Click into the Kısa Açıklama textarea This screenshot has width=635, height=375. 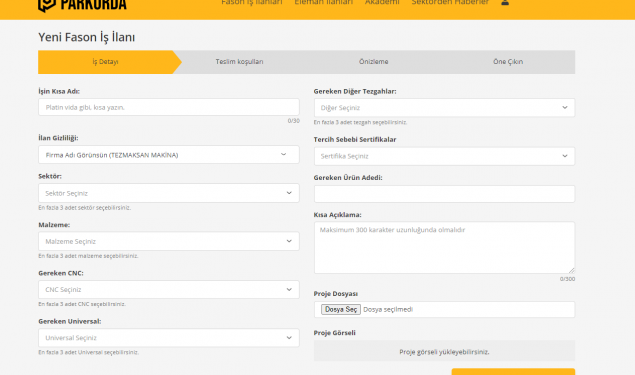click(x=444, y=247)
